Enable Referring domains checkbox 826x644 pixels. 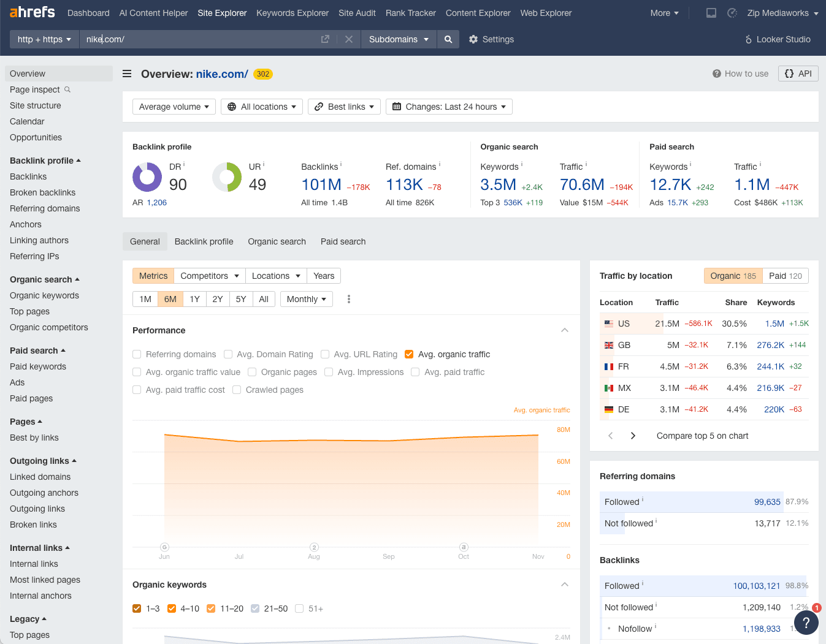(x=137, y=354)
